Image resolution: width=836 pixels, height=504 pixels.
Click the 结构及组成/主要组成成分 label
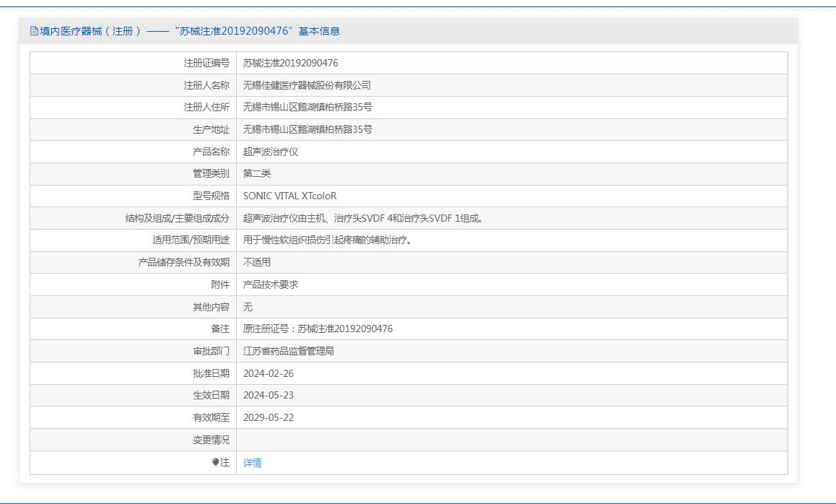pos(177,218)
